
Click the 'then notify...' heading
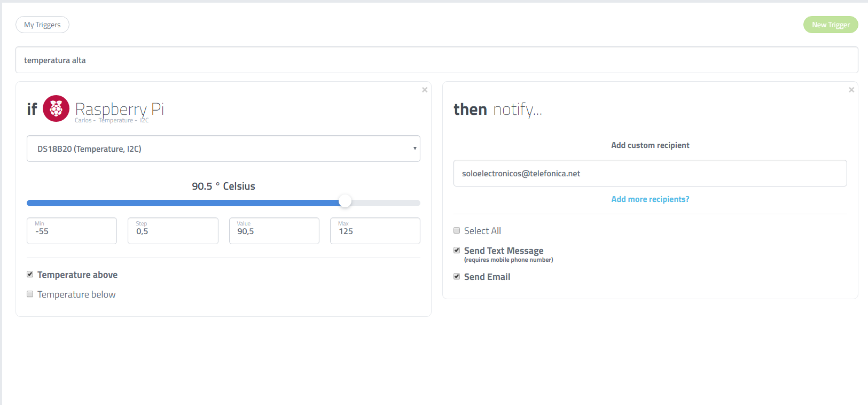[497, 110]
